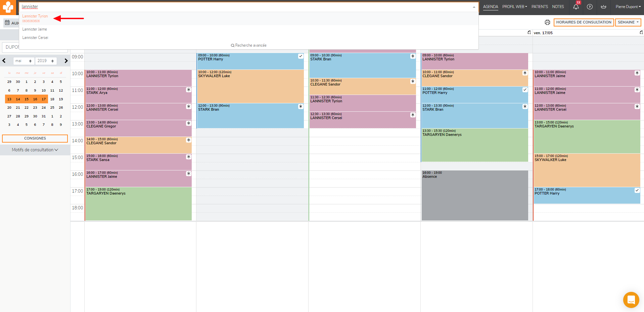Open the SEMAINE view dropdown

tap(628, 22)
